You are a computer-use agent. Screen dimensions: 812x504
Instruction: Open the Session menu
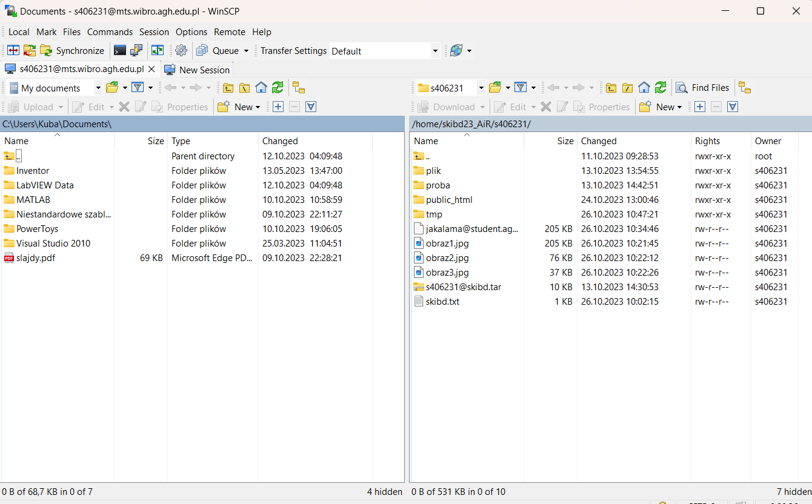154,32
